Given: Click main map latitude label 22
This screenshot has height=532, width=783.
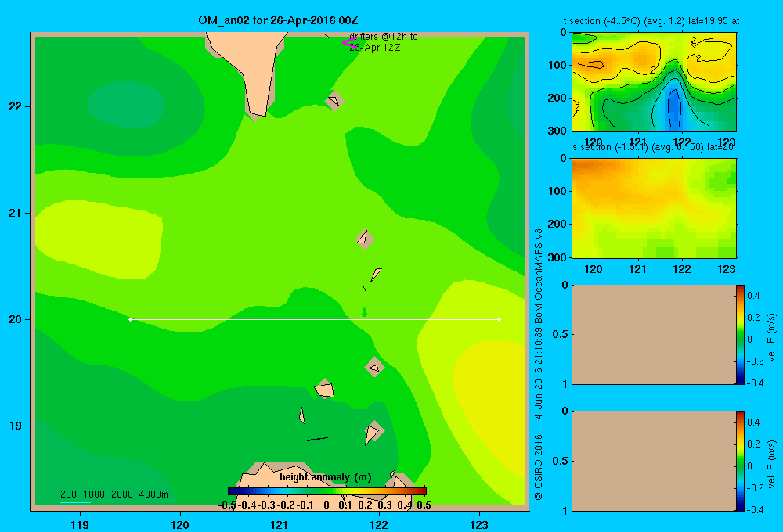Looking at the screenshot, I should 16,107.
